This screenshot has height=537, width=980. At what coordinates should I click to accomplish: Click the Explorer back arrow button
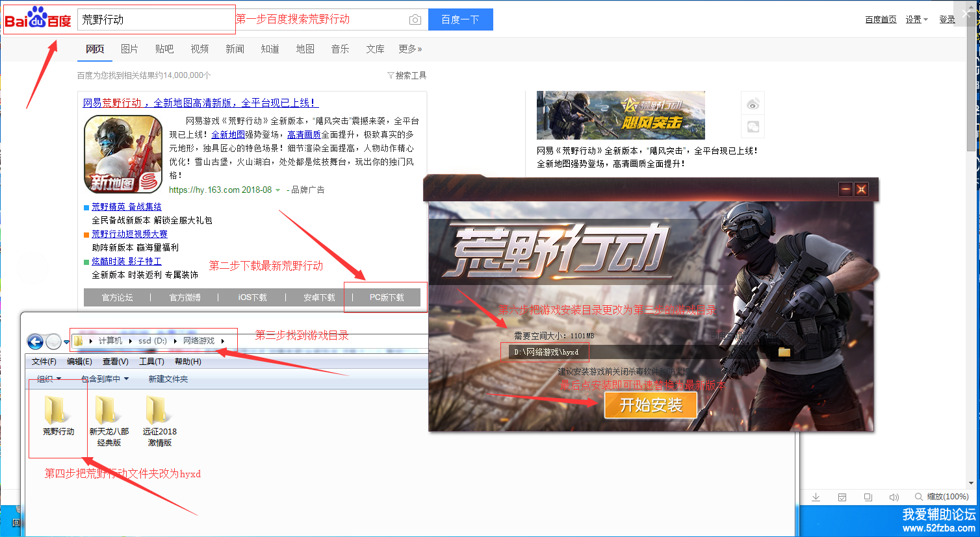pos(35,342)
